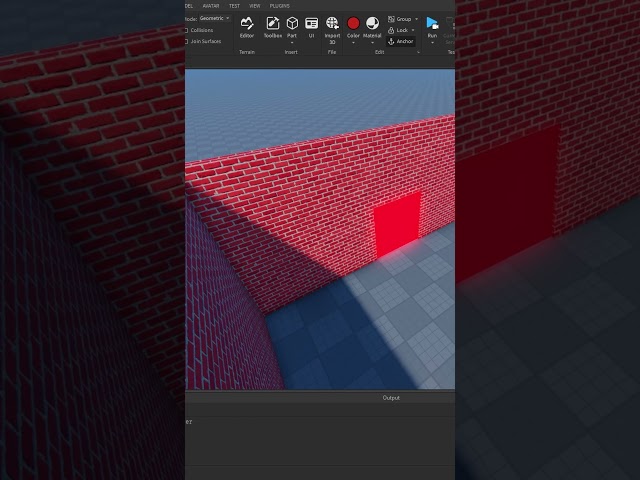Open the Terrain Editor tool
Image resolution: width=640 pixels, height=480 pixels.
click(x=247, y=27)
